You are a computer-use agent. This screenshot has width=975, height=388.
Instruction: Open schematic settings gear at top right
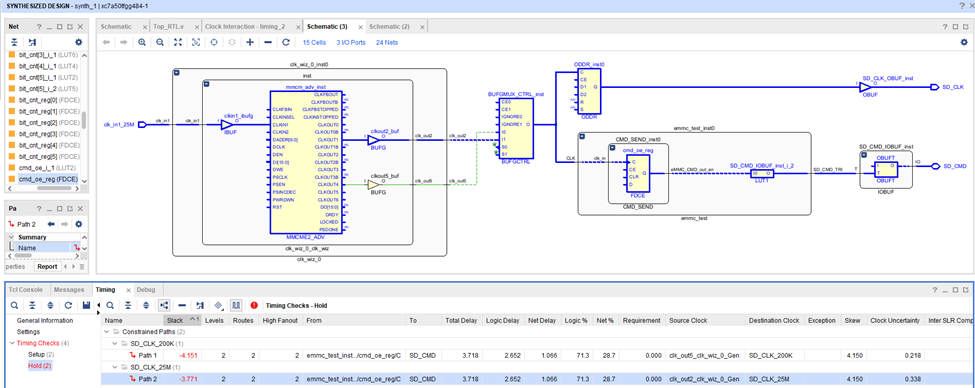click(x=964, y=42)
